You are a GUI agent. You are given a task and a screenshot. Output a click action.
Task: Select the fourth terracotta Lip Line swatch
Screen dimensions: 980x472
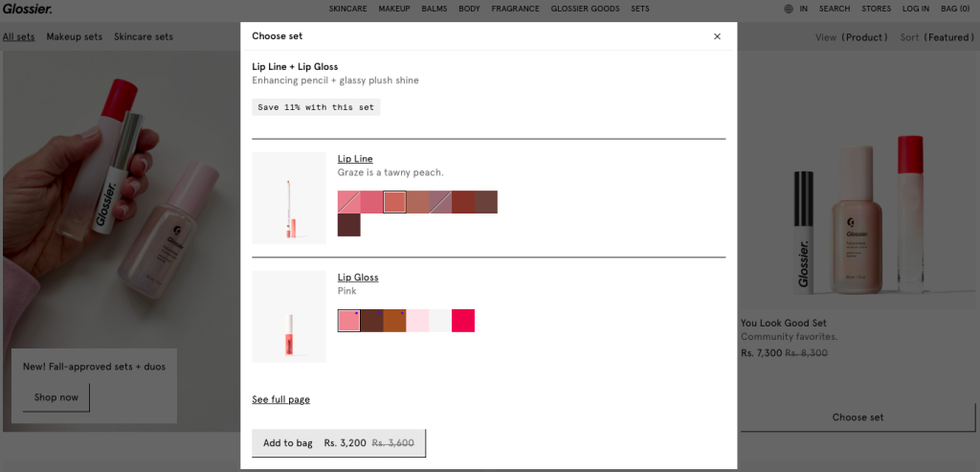(x=417, y=202)
